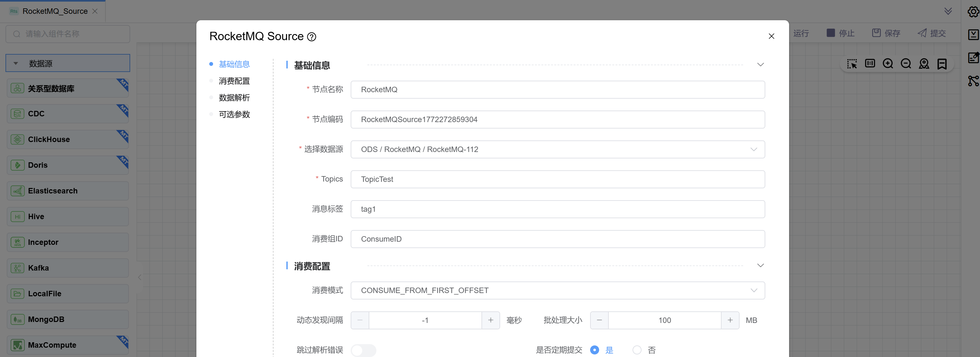Click the 保存 save button
The width and height of the screenshot is (980, 357).
pos(886,33)
